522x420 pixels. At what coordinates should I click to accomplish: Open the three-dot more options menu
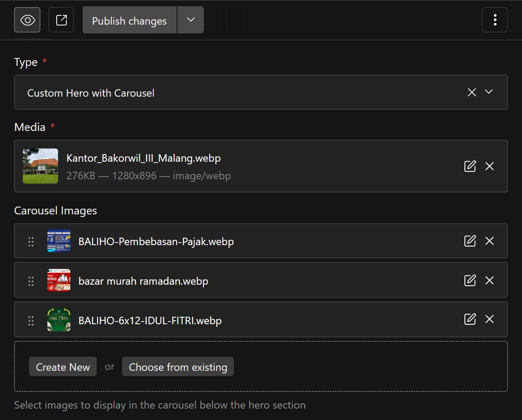(495, 20)
